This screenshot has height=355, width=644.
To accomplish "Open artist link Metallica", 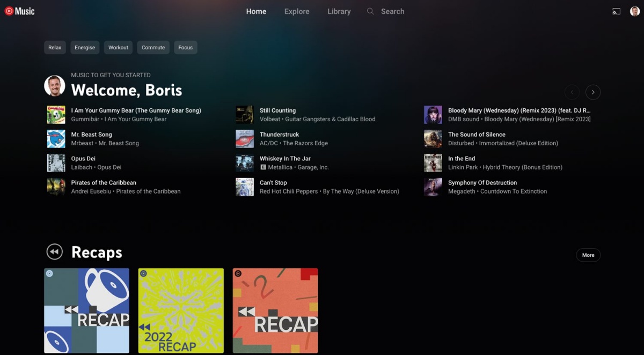I will (280, 167).
